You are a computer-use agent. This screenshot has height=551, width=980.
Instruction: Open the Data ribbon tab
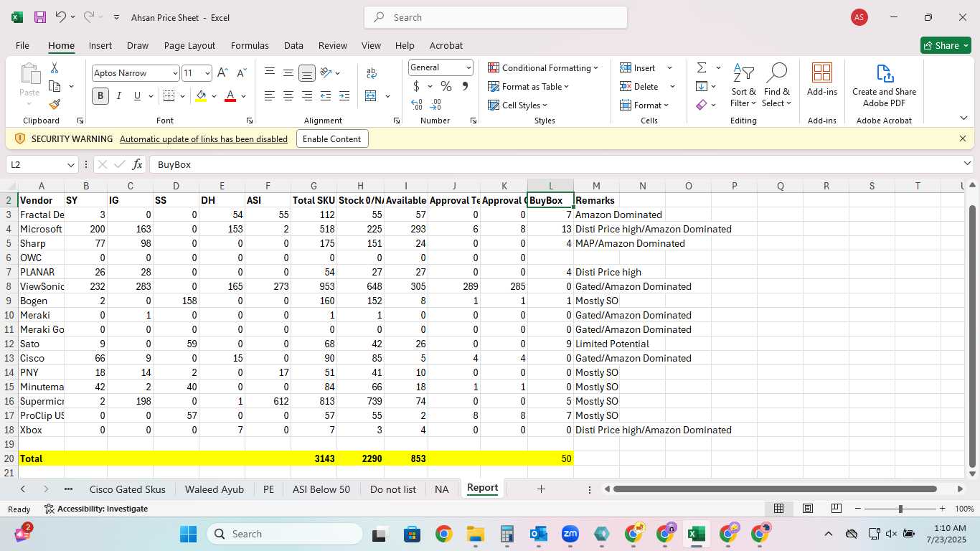click(x=293, y=45)
